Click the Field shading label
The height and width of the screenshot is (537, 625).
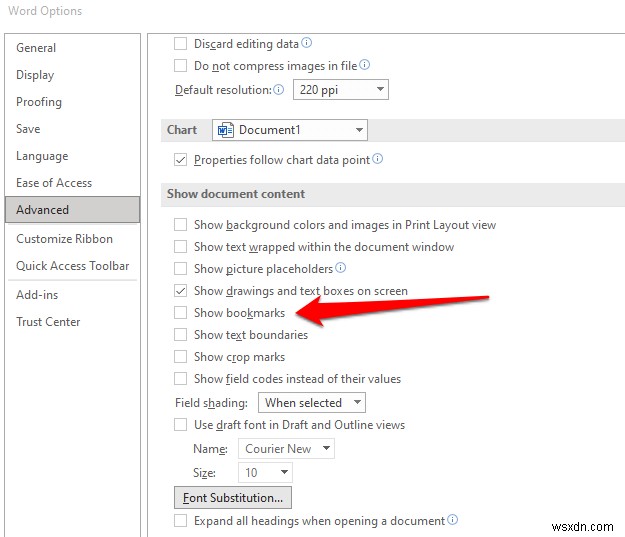(211, 403)
